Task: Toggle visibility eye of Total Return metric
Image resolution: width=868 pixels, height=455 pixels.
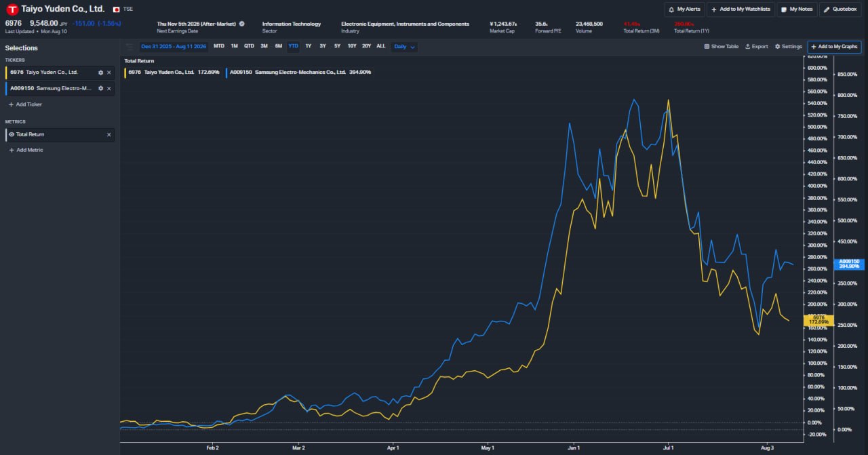Action: coord(12,134)
